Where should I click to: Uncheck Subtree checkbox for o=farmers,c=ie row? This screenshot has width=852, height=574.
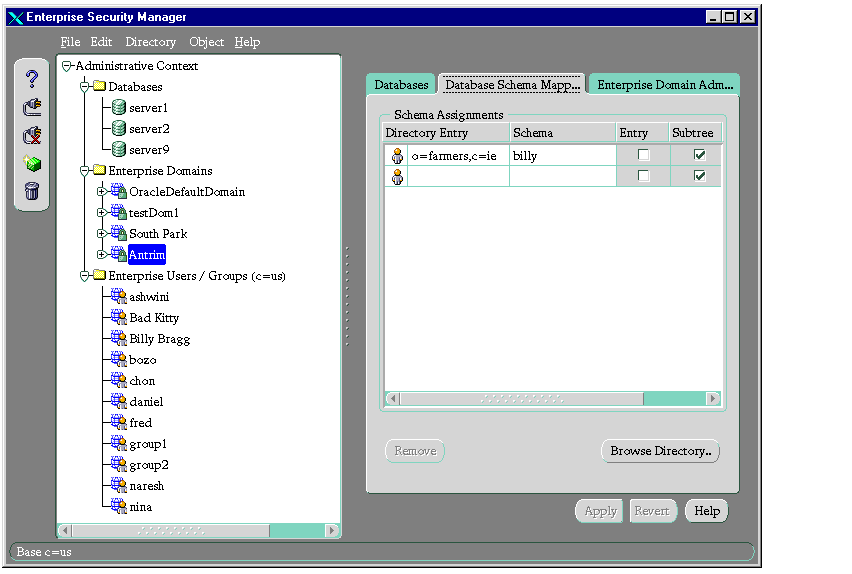point(699,155)
